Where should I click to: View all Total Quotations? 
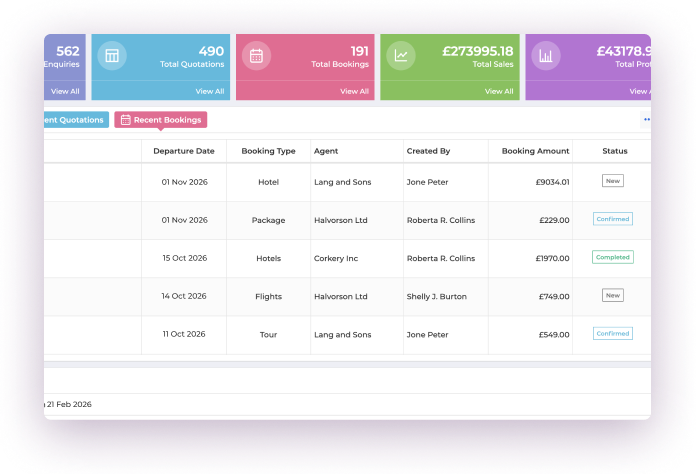(210, 91)
